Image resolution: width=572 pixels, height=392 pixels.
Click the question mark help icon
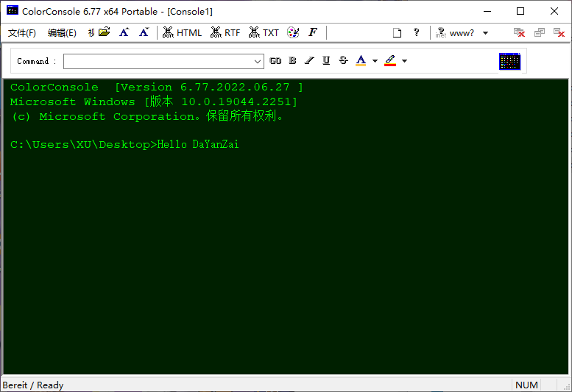416,32
